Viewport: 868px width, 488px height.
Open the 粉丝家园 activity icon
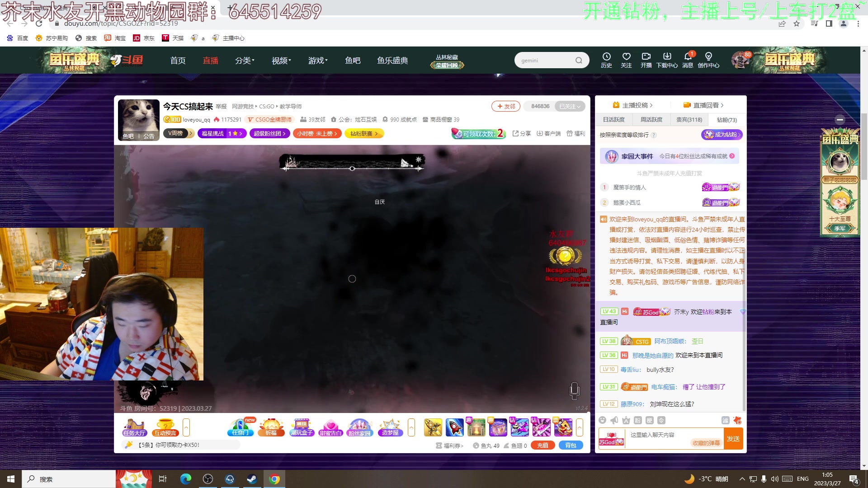point(359,427)
